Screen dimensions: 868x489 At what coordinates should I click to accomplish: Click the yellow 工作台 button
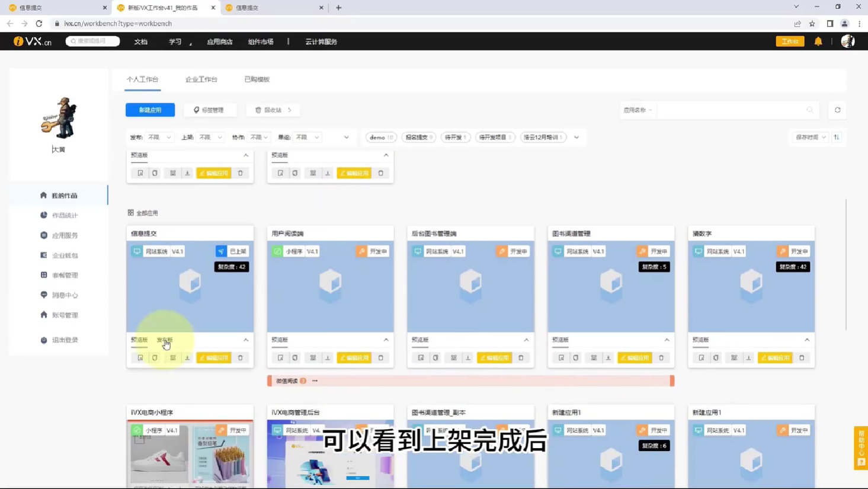coord(790,41)
